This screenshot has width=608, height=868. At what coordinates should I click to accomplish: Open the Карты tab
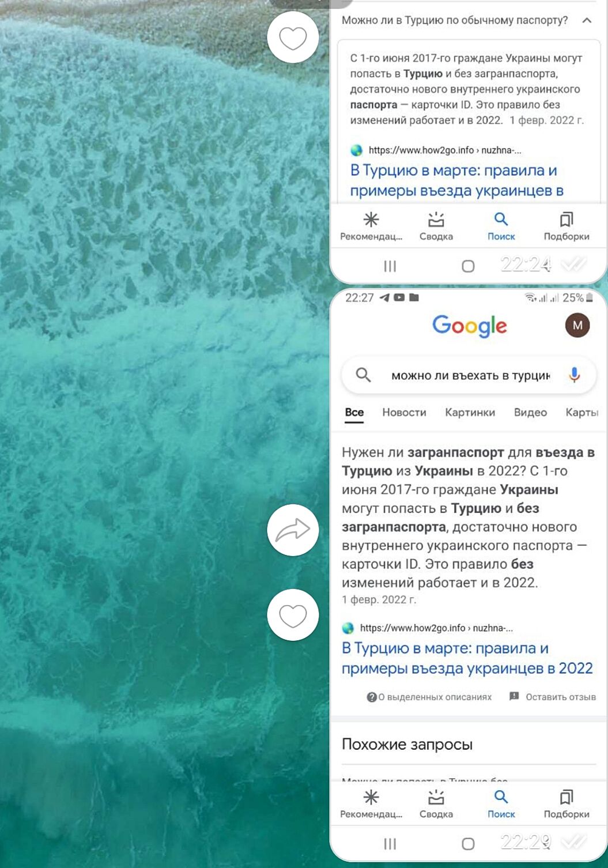pos(582,413)
